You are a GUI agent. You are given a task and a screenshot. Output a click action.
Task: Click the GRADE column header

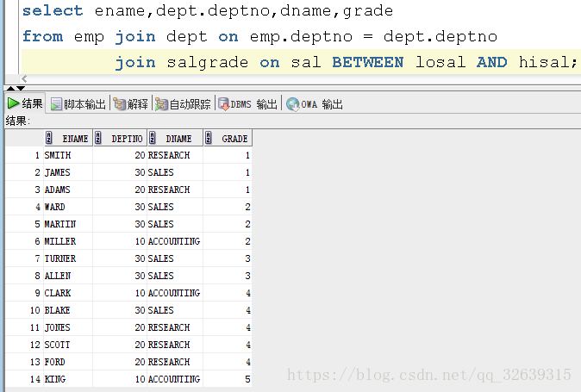[x=228, y=138]
